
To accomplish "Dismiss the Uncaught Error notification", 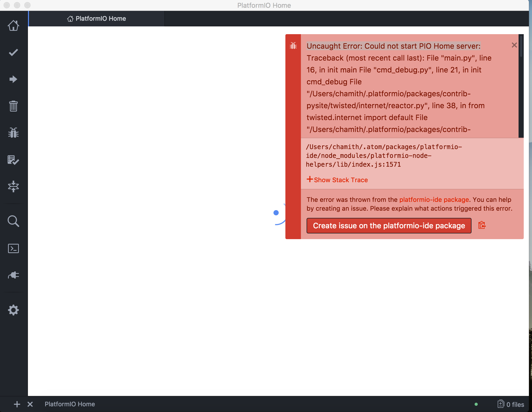I will [514, 45].
